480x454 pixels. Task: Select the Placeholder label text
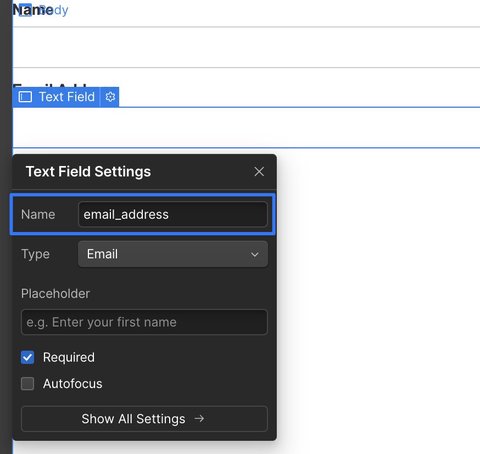tap(55, 294)
